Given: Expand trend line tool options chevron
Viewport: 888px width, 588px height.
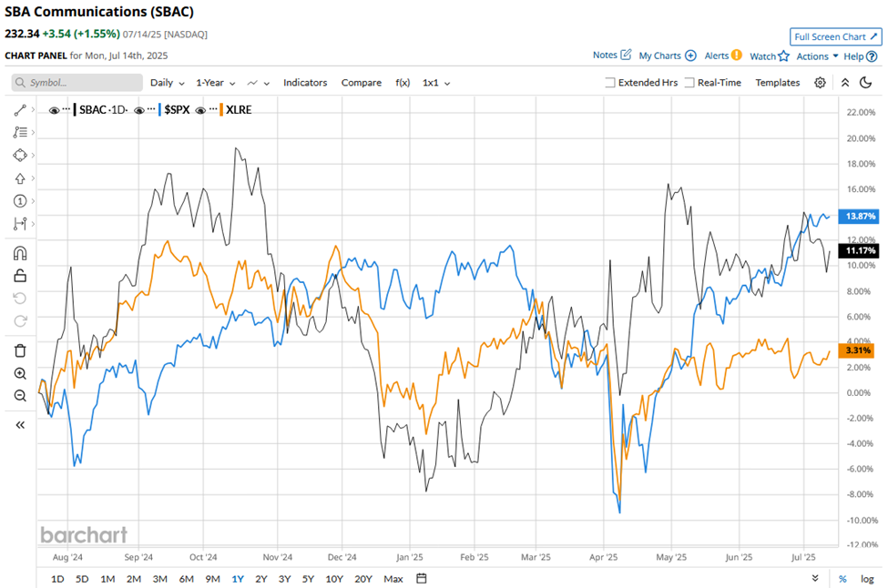Looking at the screenshot, I should tap(33, 110).
